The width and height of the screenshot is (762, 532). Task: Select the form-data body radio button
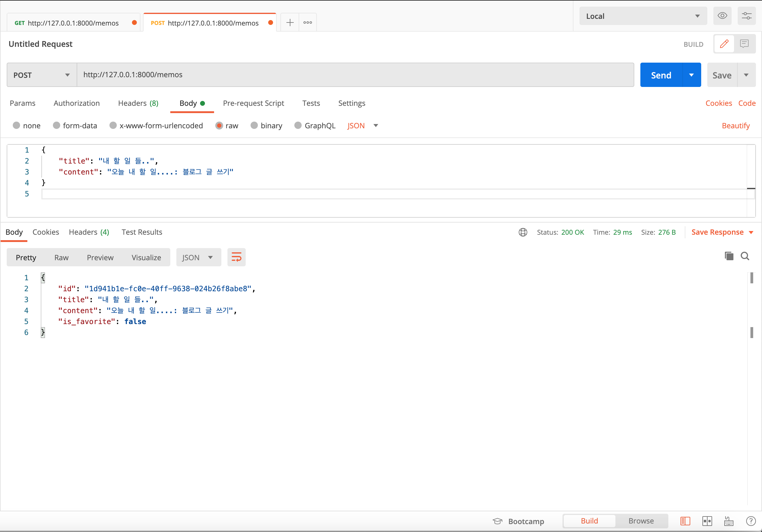click(57, 126)
